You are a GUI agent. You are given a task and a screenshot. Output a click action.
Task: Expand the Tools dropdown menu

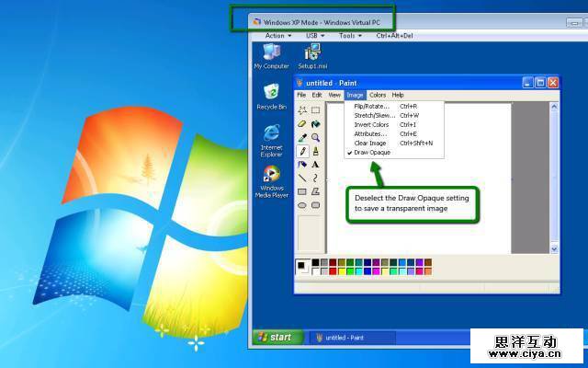(349, 36)
